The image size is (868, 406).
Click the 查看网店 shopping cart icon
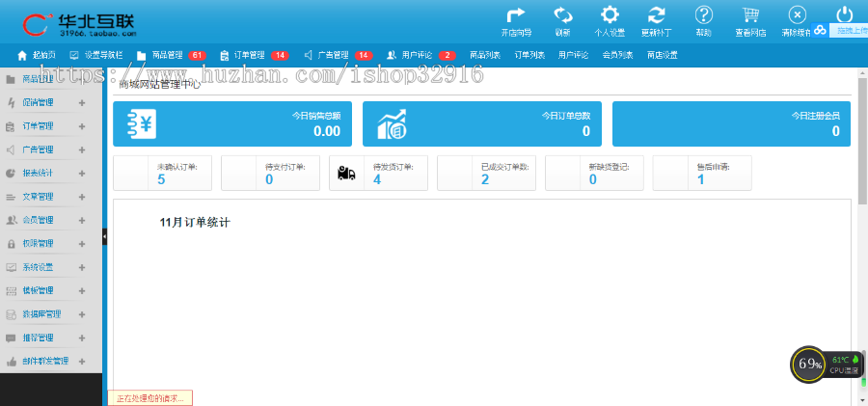click(750, 15)
